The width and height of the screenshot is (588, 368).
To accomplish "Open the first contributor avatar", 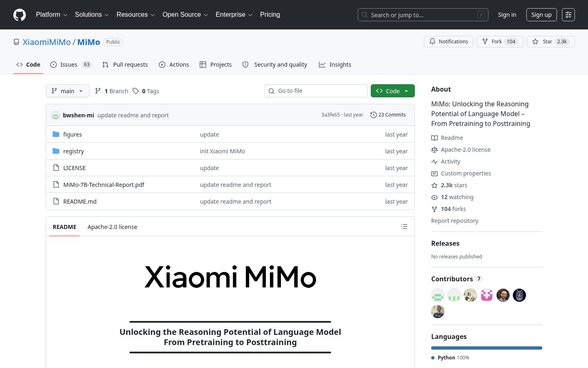I will click(x=438, y=295).
